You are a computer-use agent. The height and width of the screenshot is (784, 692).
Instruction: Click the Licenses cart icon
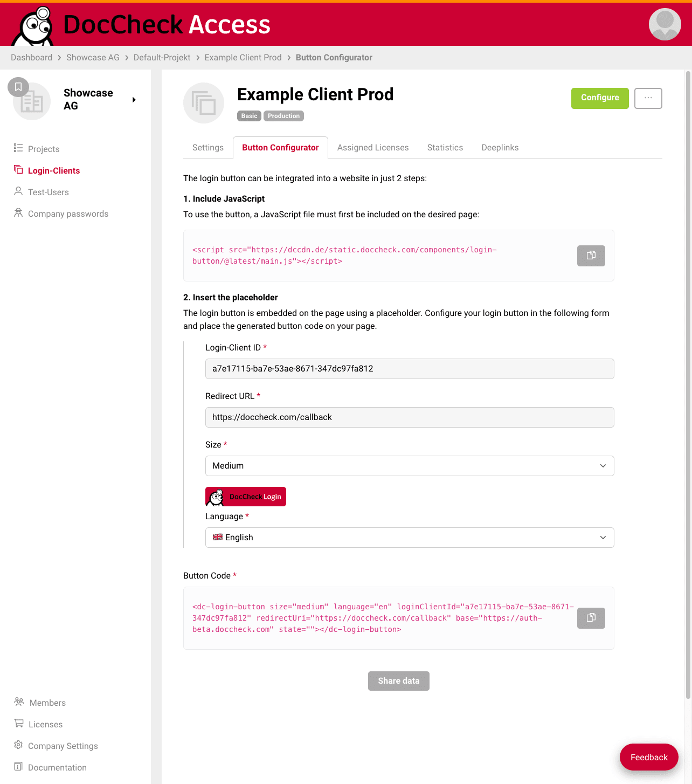(x=19, y=724)
